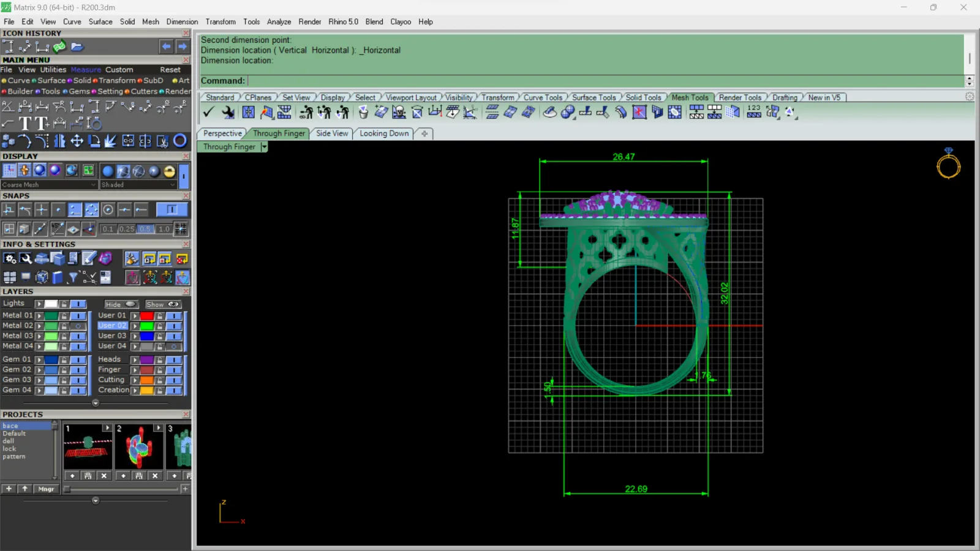Click the open folder icon in Icon History
This screenshot has width=980, height=551.
click(x=77, y=47)
